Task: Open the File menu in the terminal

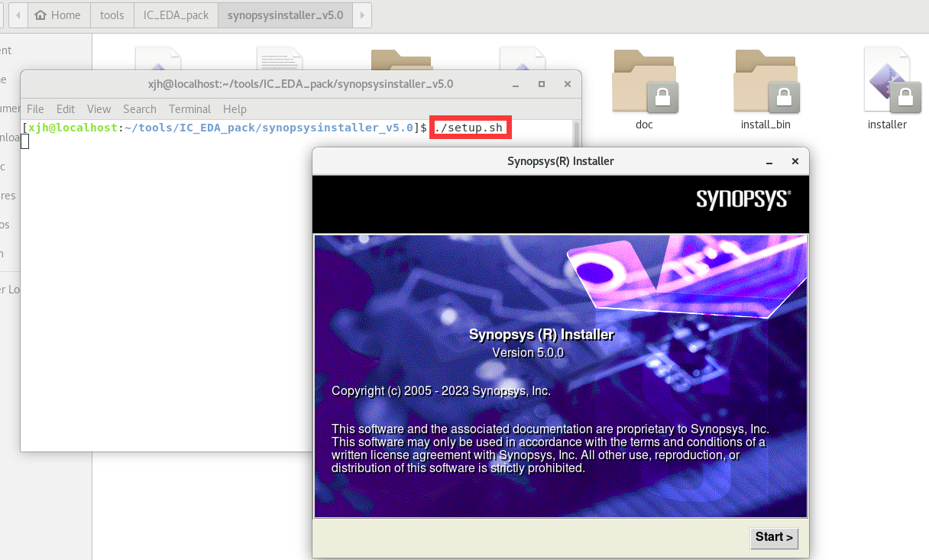Action: click(35, 108)
